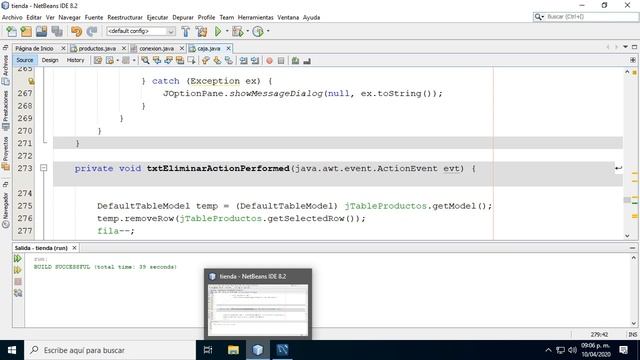Screen dimensions: 640x360
Task: Toggle INS insert mode indicator
Action: pos(633,334)
